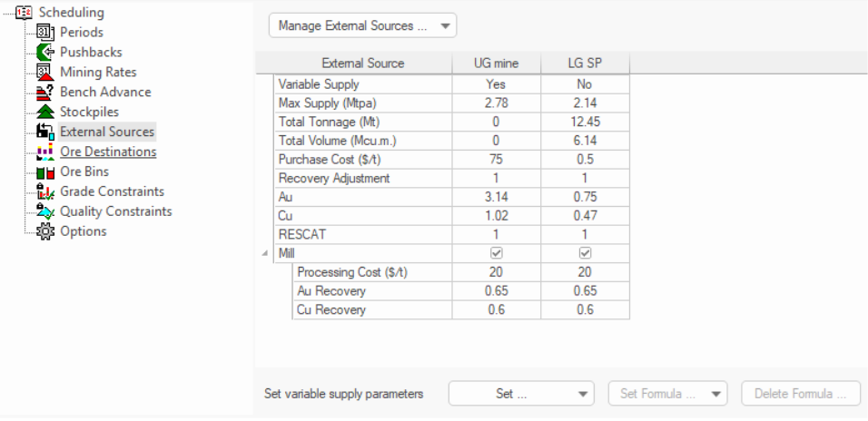Click the Delete Formula button

point(801,394)
